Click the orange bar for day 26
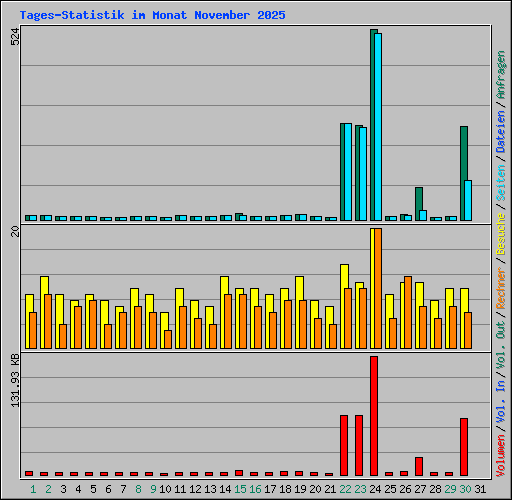512x500 pixels. (x=408, y=312)
